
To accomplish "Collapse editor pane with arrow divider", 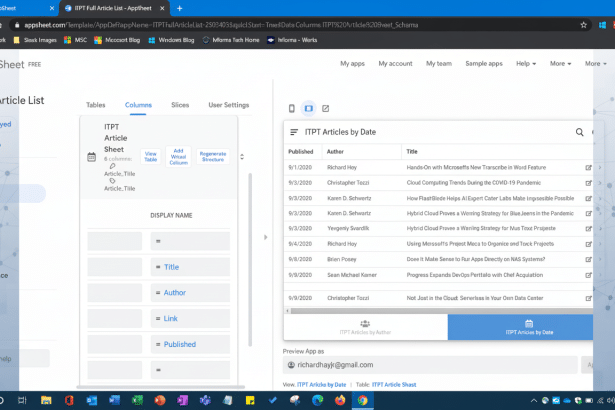I will [266, 237].
